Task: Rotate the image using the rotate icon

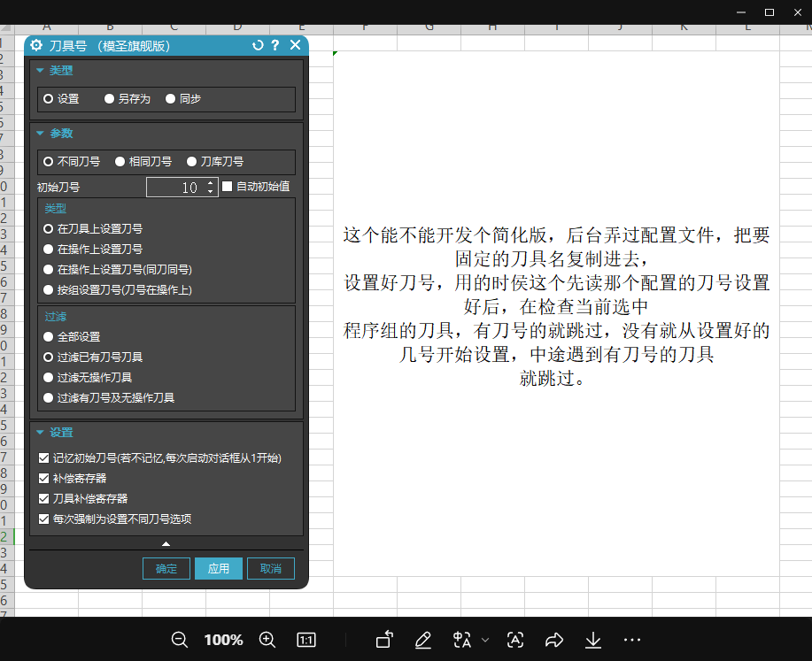Action: (x=385, y=640)
